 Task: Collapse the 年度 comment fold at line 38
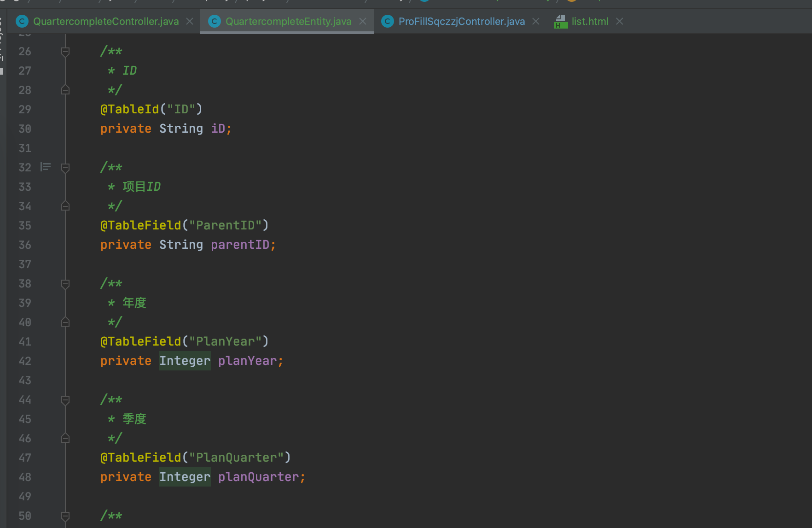[x=65, y=284]
